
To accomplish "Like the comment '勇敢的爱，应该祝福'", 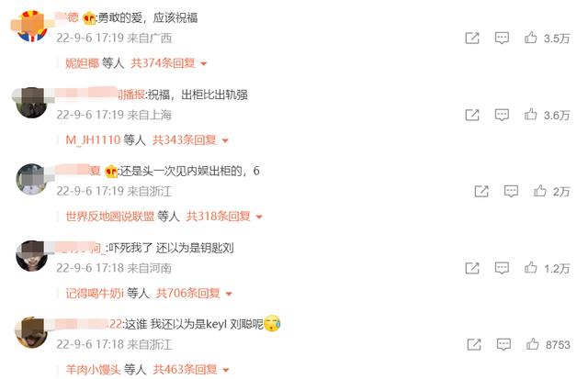I will [x=530, y=38].
